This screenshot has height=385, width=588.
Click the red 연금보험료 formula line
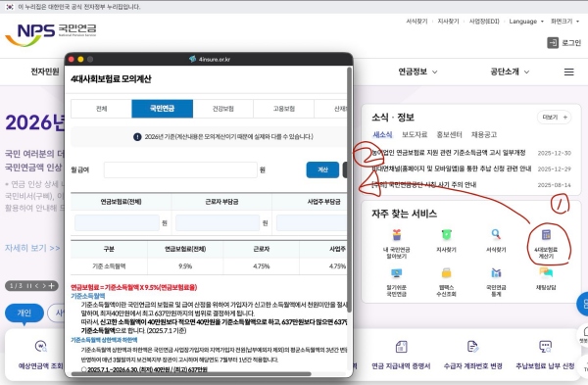tap(134, 288)
